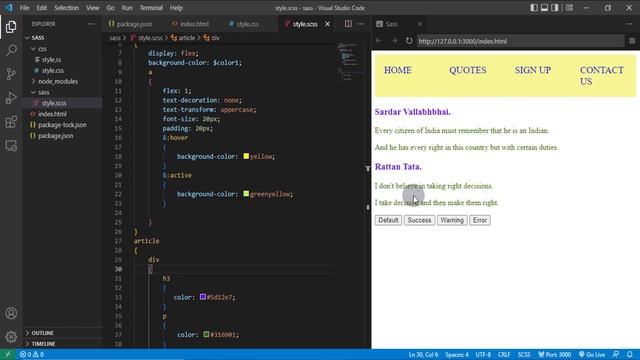Toggle the primary side bar layout

tap(534, 8)
